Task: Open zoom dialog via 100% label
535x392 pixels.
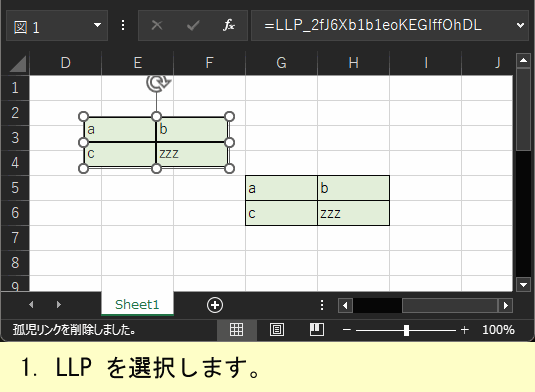Action: click(x=498, y=330)
